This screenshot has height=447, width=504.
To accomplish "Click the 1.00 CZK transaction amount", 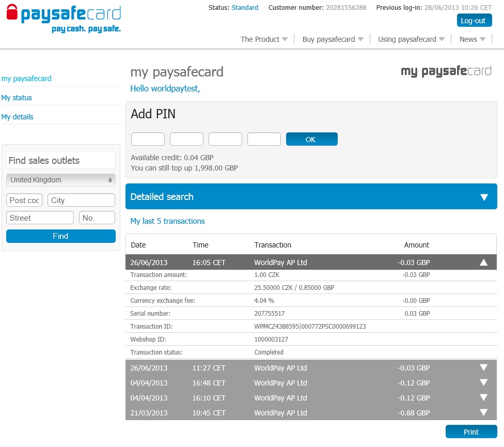I will (267, 274).
